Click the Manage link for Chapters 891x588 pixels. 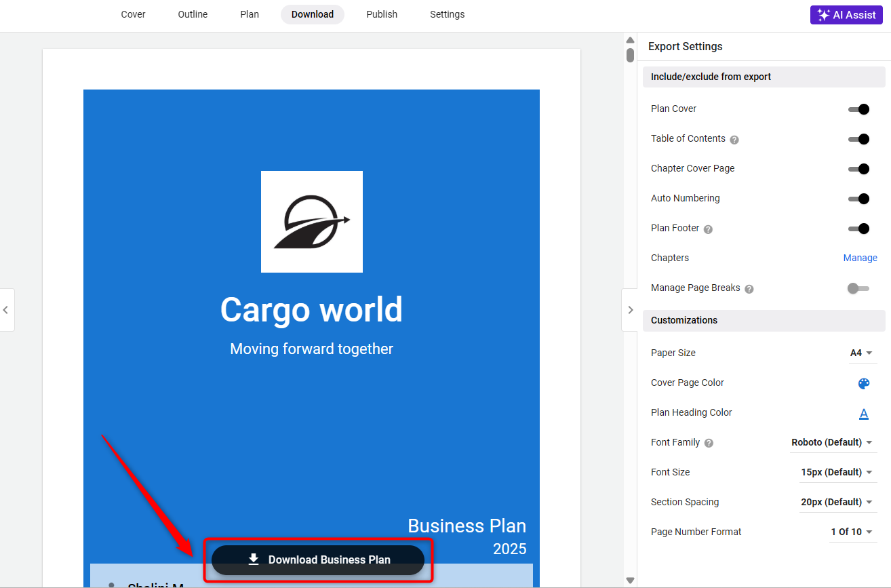click(860, 258)
